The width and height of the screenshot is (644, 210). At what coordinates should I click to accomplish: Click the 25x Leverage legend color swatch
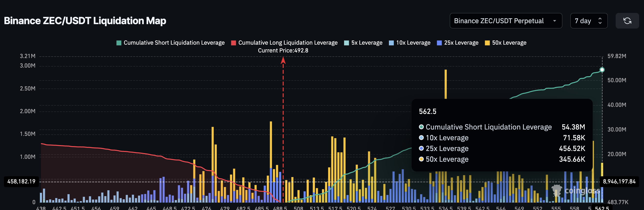click(439, 43)
